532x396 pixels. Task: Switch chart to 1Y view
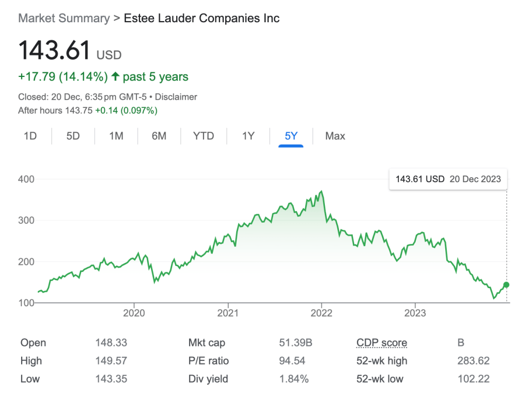click(x=248, y=136)
